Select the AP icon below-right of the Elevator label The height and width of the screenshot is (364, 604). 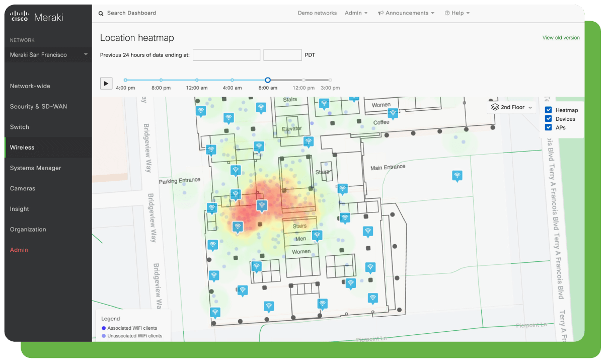(308, 142)
